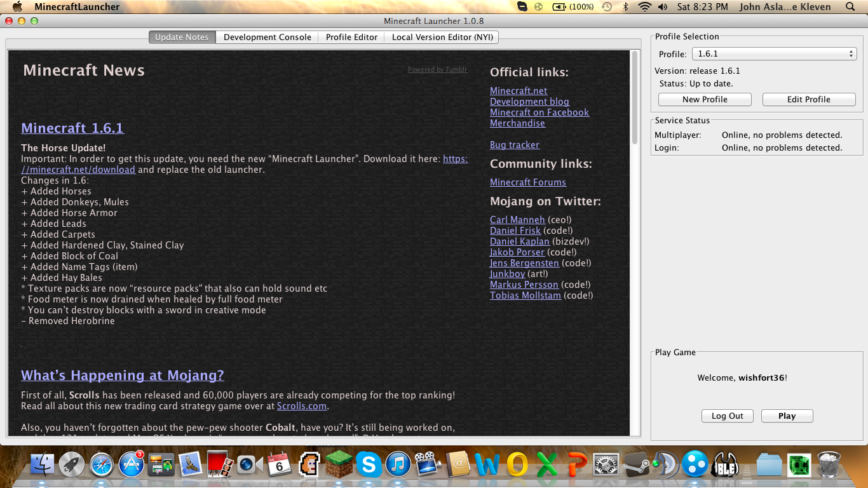This screenshot has width=868, height=488.
Task: Launch Photo Booth from the dock
Action: (220, 464)
